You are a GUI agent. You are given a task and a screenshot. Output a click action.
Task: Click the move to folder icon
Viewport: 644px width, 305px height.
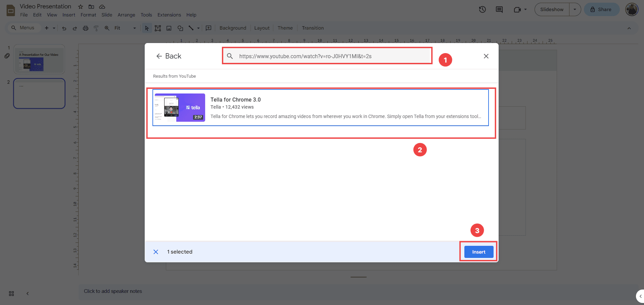91,7
